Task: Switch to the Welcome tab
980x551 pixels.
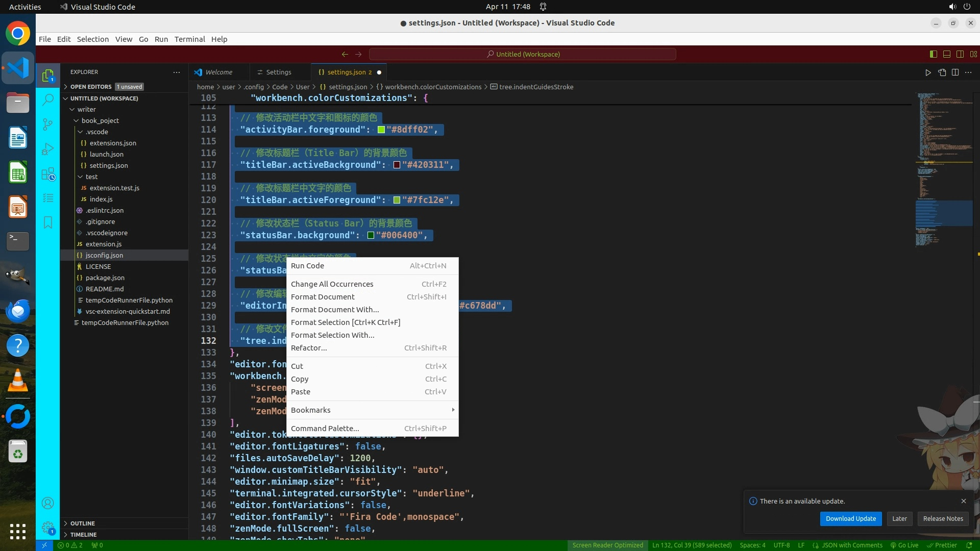Action: (x=218, y=72)
